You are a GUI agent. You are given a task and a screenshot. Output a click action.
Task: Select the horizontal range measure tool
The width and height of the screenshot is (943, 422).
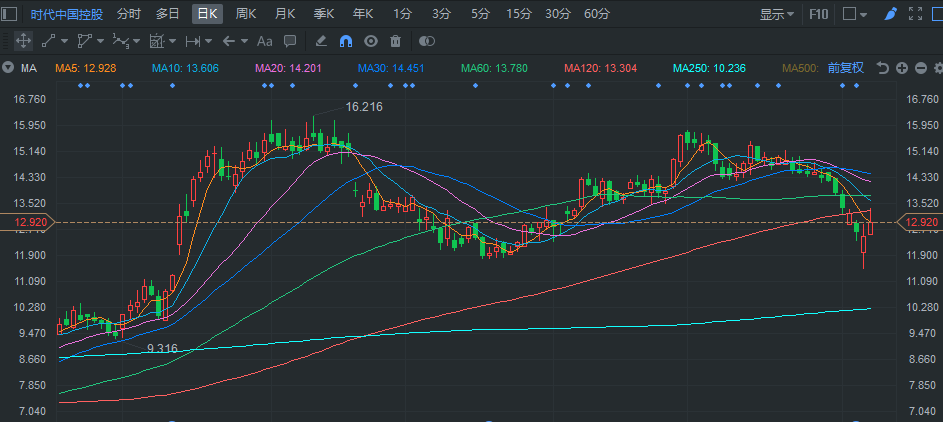tap(192, 41)
